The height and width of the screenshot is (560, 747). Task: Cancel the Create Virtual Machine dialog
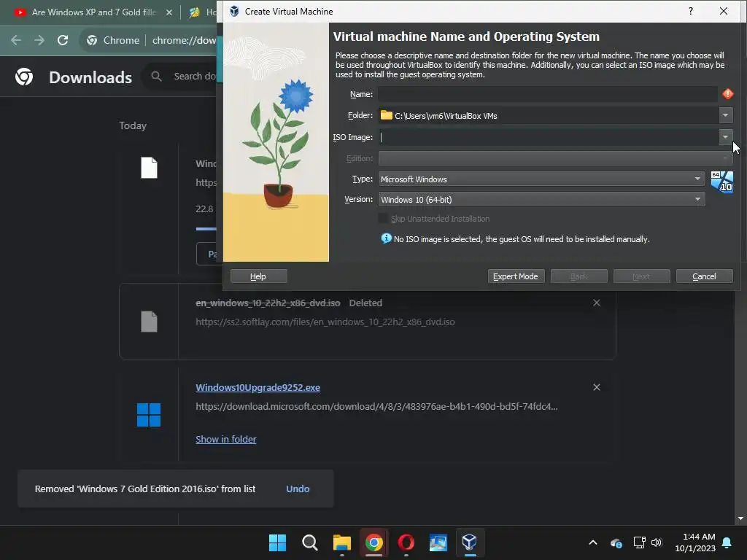coord(705,276)
